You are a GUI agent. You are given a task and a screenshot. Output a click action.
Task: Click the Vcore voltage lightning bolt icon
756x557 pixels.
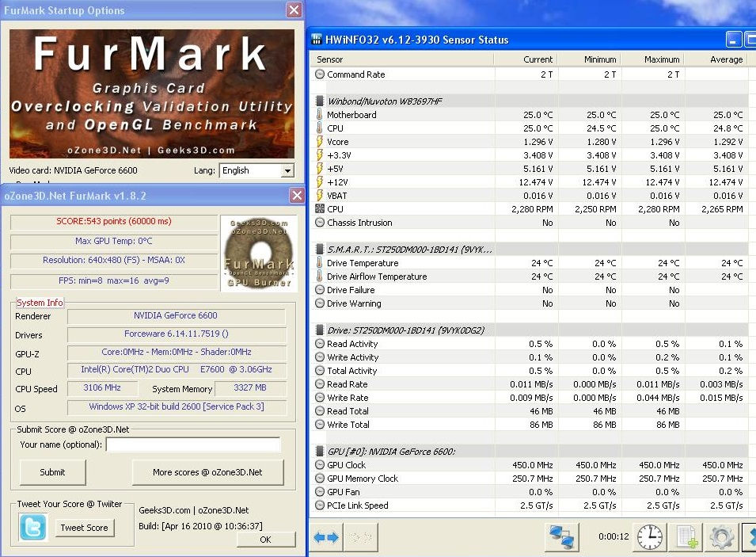coord(321,141)
